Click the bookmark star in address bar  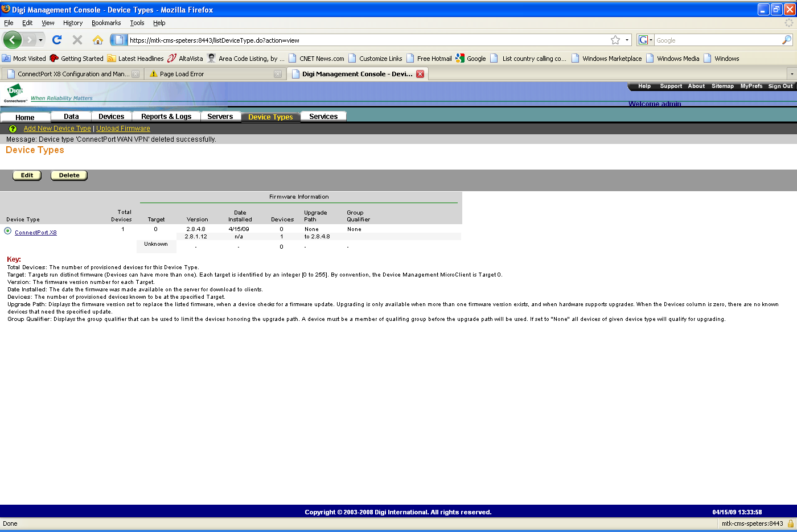click(615, 40)
